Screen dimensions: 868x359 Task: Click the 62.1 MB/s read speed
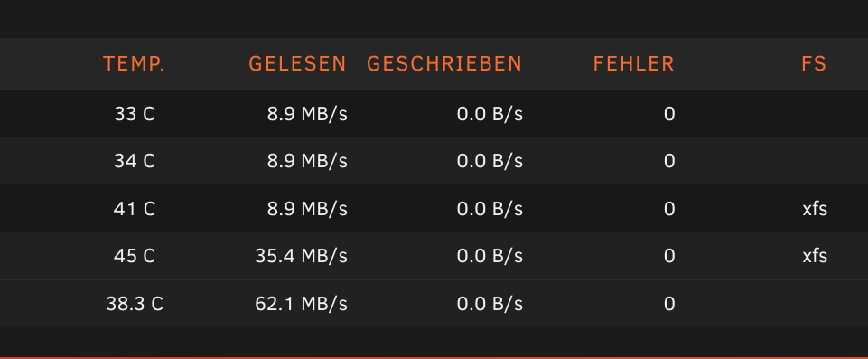[x=301, y=304]
